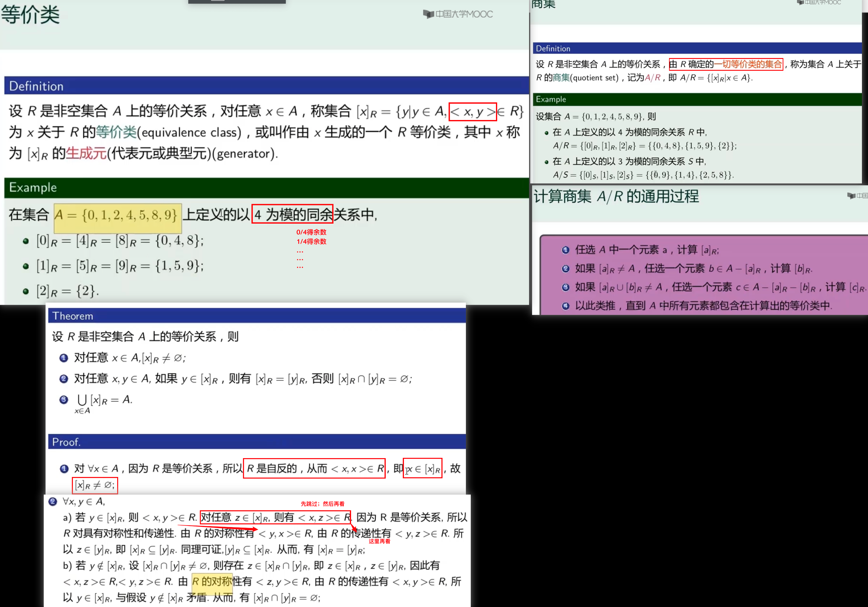This screenshot has height=607, width=868.
Task: Click numbered bullet 1 in purple procedure box
Action: pos(565,250)
